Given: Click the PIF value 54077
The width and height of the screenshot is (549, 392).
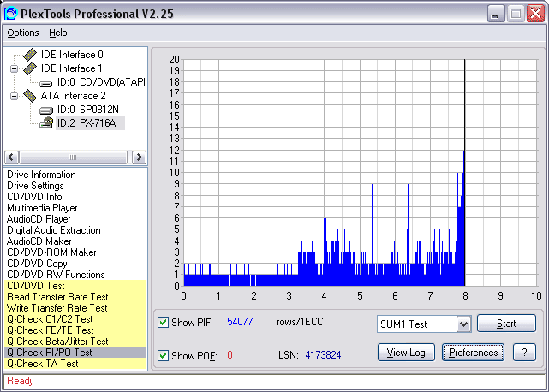Looking at the screenshot, I should [240, 322].
